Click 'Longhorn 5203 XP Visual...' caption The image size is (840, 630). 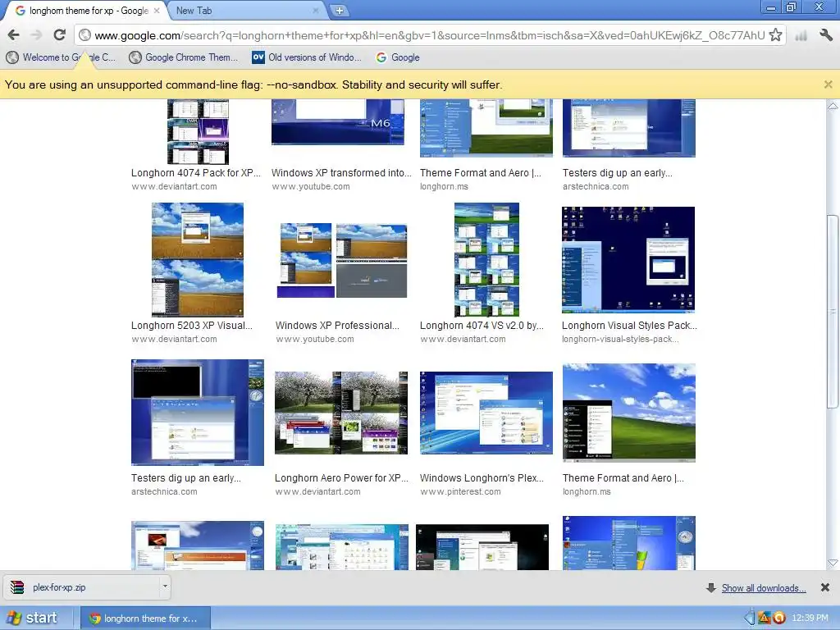point(192,326)
